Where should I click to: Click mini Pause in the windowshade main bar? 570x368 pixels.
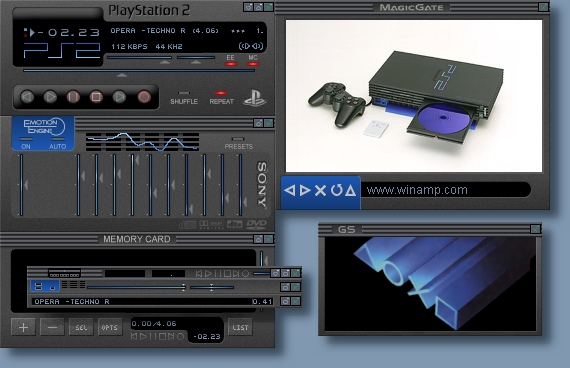218,273
